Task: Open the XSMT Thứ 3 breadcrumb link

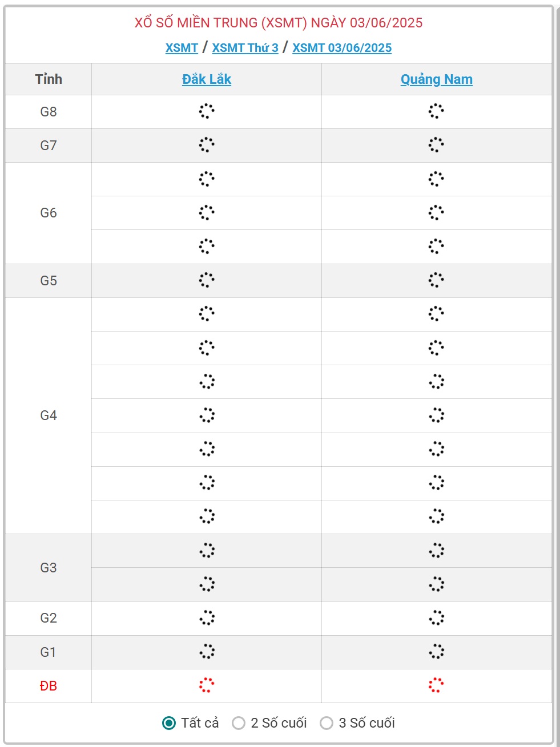Action: 245,48
